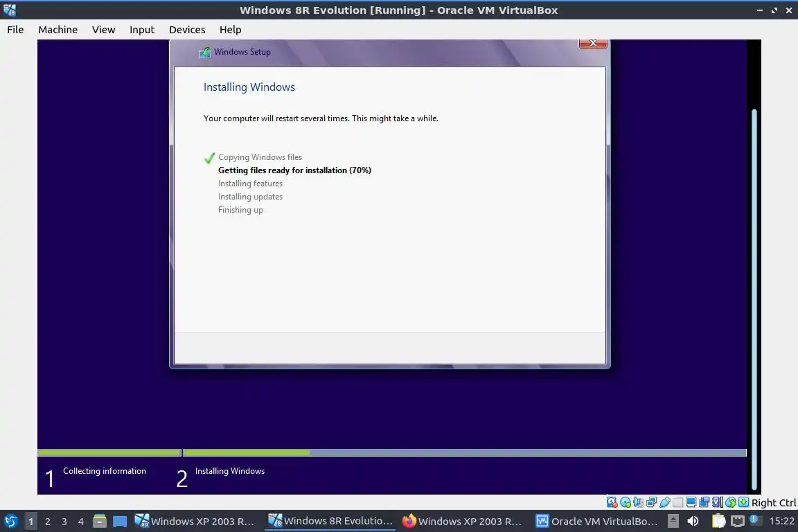798x532 pixels.
Task: Click the "Installing features" step text
Action: [250, 184]
